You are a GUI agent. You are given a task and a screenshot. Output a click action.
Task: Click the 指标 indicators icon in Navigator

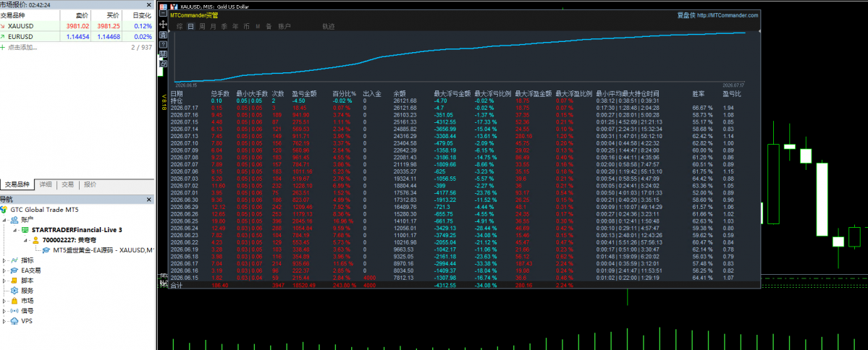click(x=14, y=260)
